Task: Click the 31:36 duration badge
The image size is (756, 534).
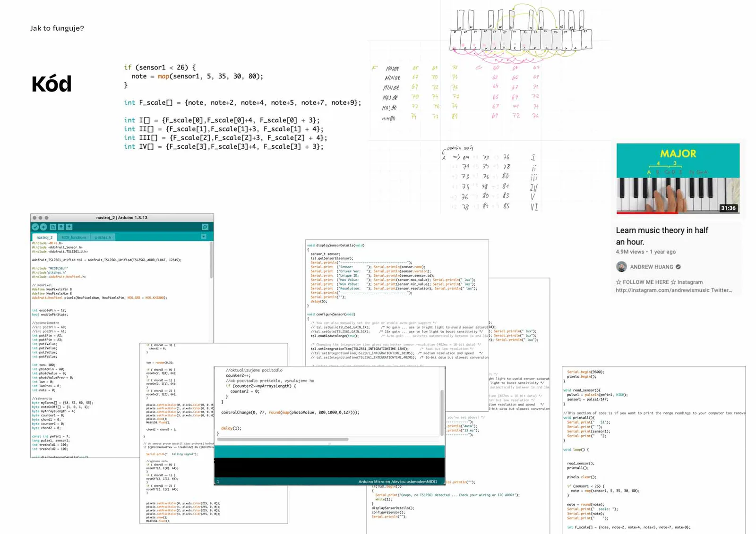Action: coord(728,208)
